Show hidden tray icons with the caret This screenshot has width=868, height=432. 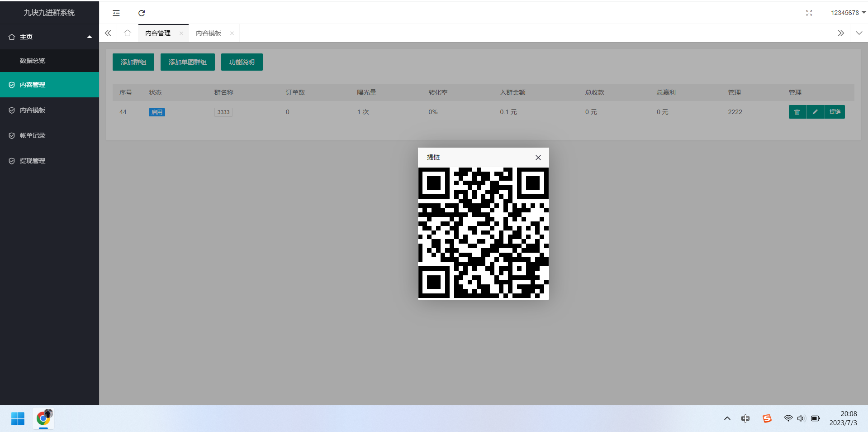[727, 418]
